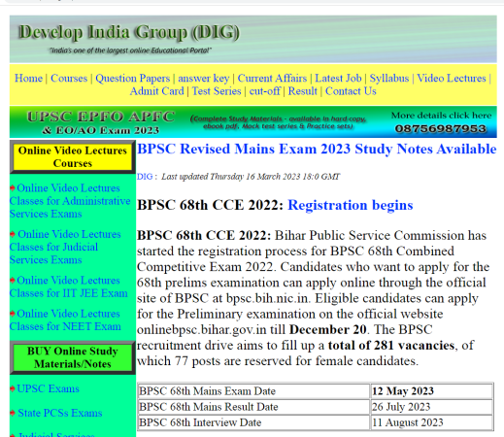Open the answer key link
This screenshot has width=504, height=437.
point(204,78)
